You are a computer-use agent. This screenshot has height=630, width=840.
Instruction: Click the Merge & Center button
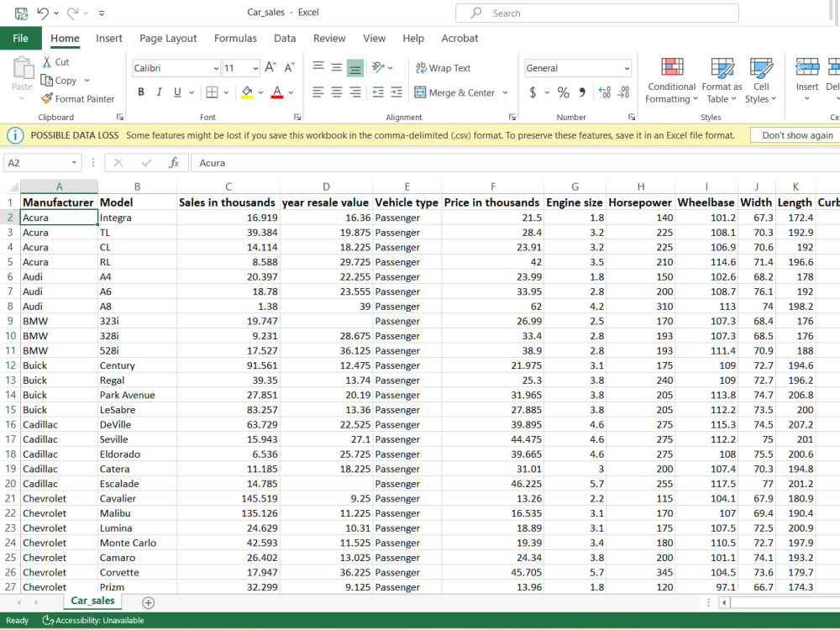[460, 92]
